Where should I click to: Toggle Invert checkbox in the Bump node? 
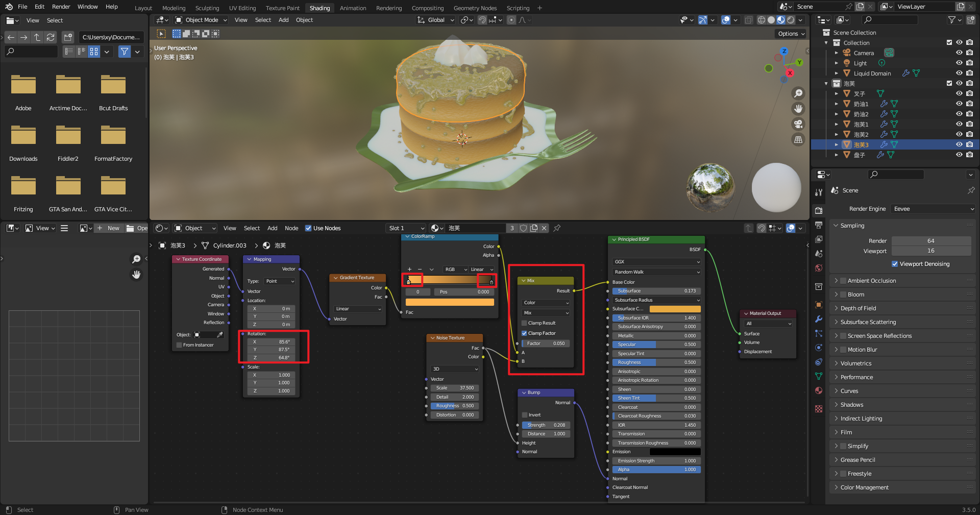[x=525, y=415]
